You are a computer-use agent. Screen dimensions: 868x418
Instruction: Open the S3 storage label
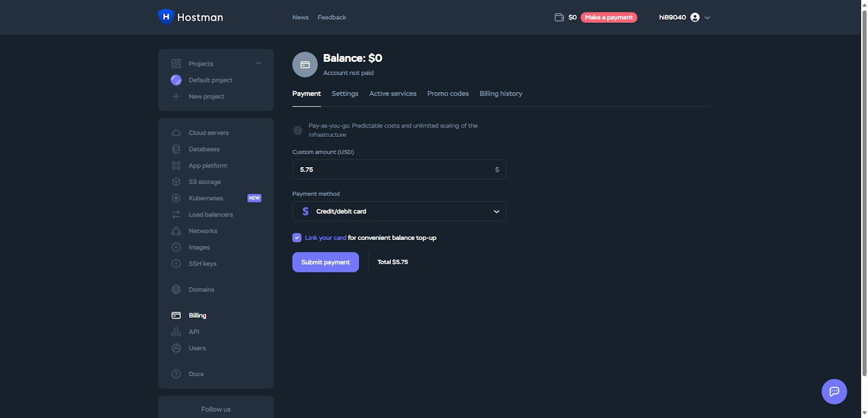click(x=205, y=182)
